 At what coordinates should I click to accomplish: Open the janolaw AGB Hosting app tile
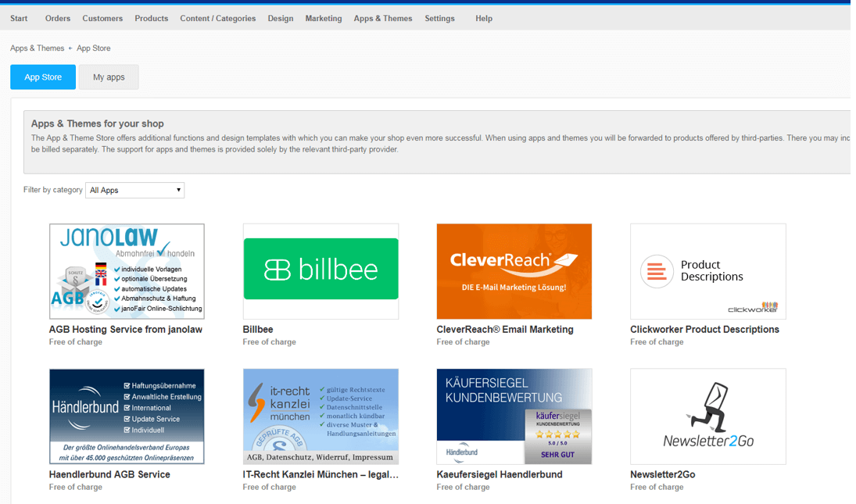pos(127,271)
